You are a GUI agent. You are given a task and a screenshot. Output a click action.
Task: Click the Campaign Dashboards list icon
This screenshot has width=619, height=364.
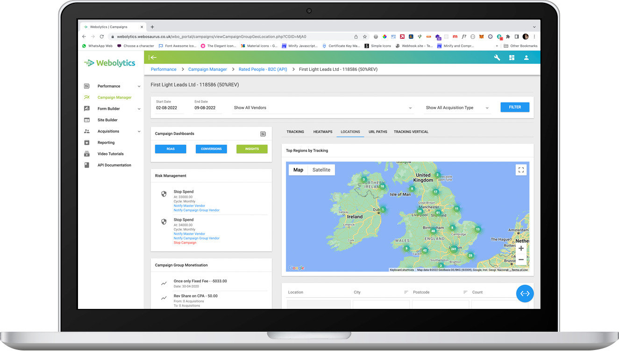263,134
